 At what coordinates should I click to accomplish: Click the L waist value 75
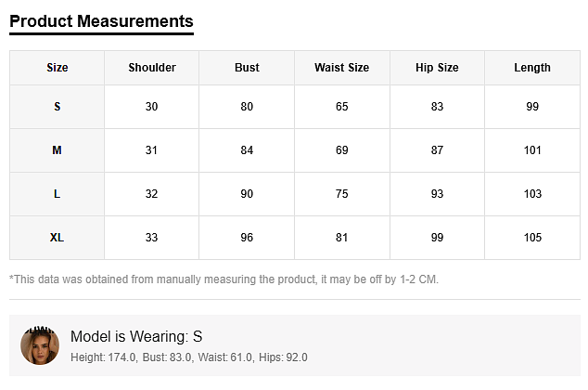pyautogui.click(x=342, y=194)
